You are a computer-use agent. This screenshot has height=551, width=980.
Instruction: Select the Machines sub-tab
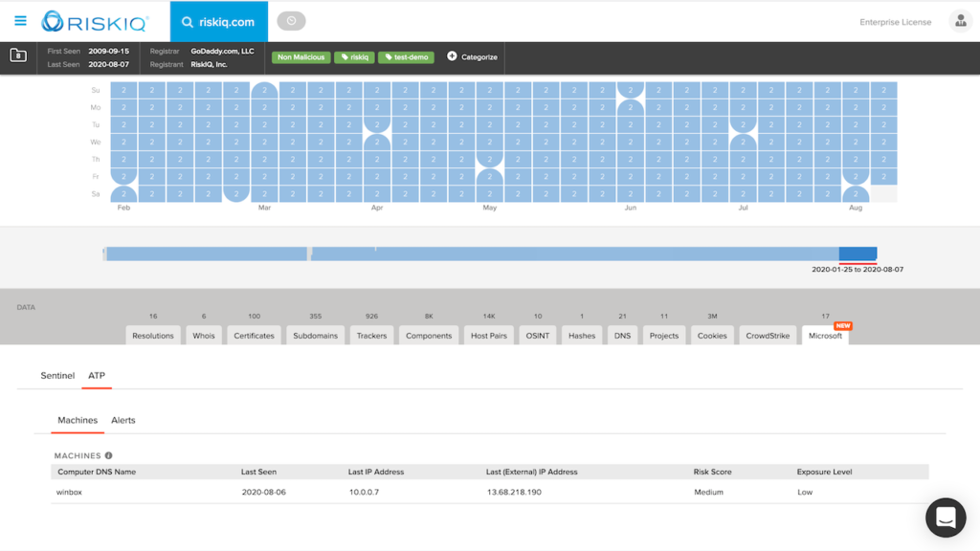point(78,421)
